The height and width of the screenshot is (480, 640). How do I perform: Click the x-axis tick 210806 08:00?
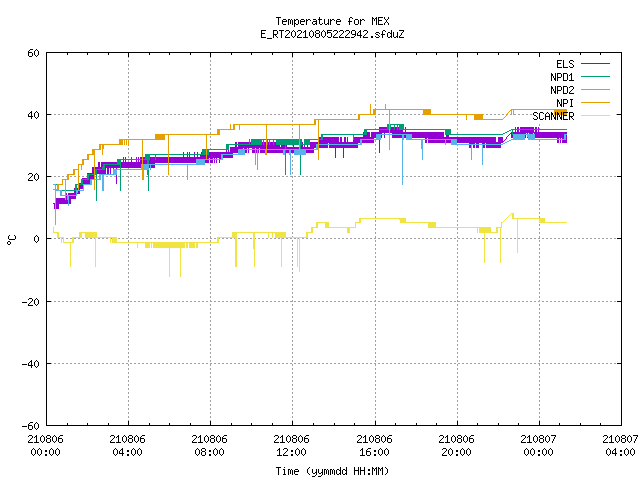click(209, 446)
